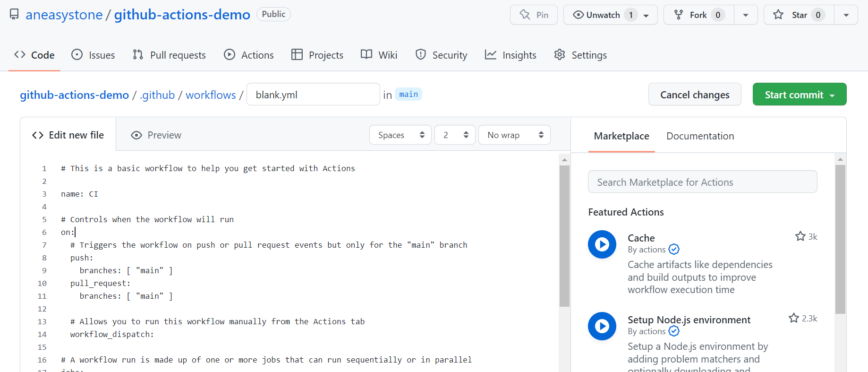
Task: Open the aneasystone owner link
Action: coord(64,15)
